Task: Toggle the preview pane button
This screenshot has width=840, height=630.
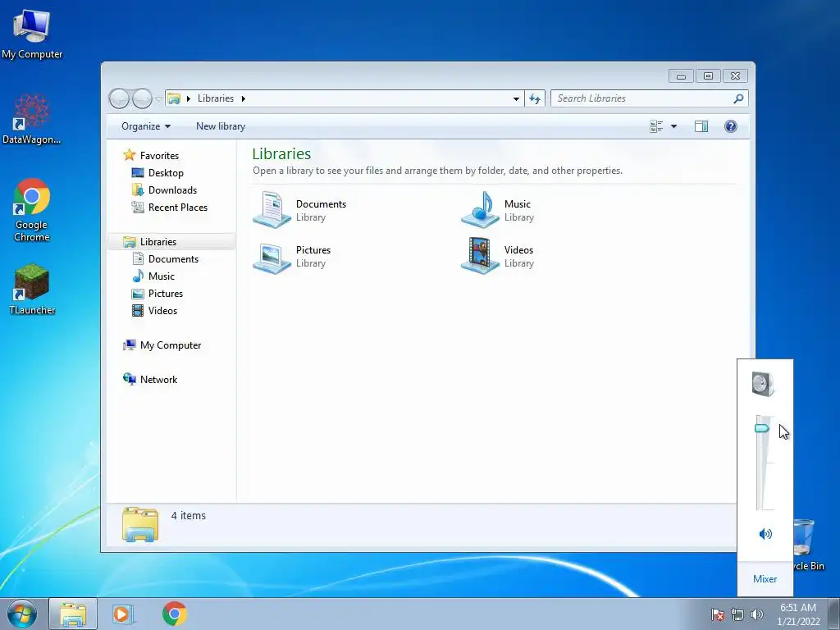Action: (x=701, y=126)
